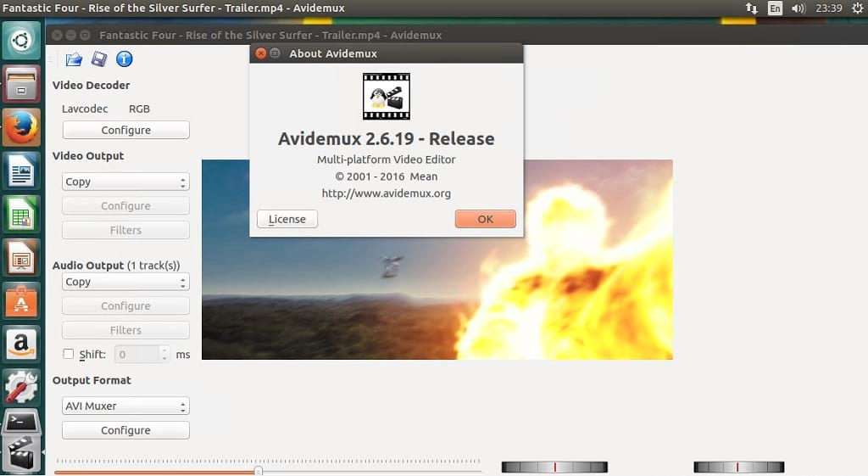Click Filters under Audio Output
Screen dimensions: 868x476
(x=125, y=330)
